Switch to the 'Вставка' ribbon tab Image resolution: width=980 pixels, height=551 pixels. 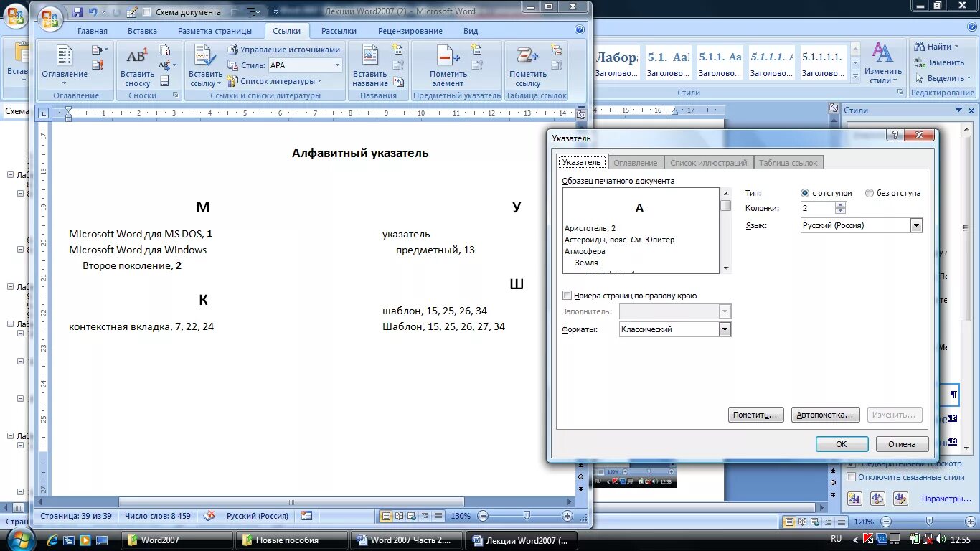click(x=142, y=31)
